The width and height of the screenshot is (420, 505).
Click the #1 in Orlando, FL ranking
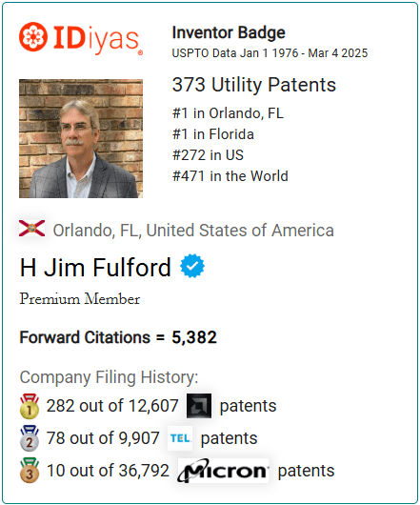click(x=228, y=113)
